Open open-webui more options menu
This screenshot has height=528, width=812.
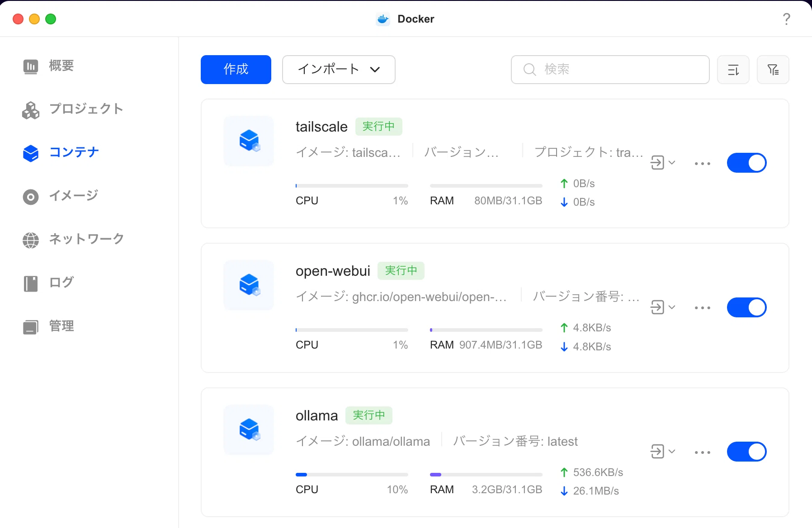click(703, 308)
